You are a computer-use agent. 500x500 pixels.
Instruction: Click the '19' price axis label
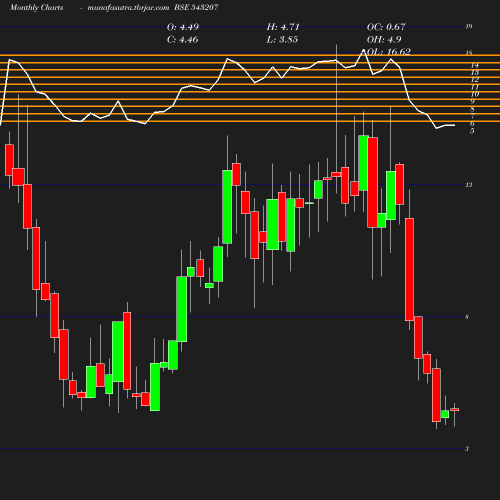[x=469, y=27]
